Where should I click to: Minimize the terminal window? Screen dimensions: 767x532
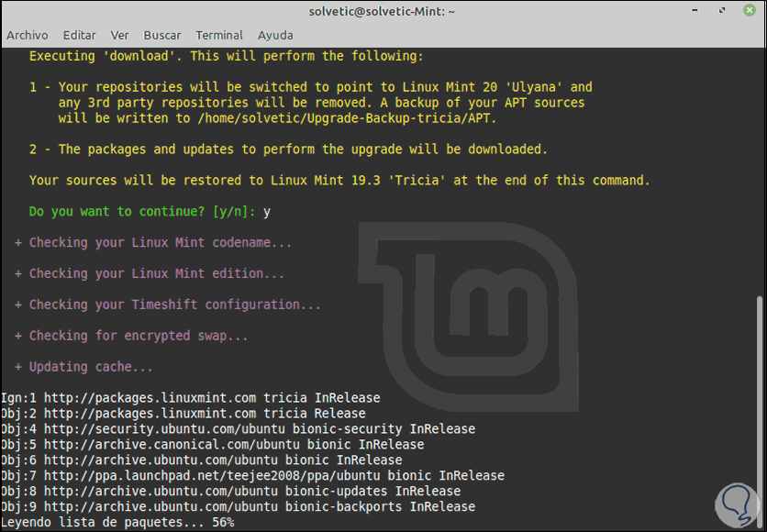(x=695, y=10)
